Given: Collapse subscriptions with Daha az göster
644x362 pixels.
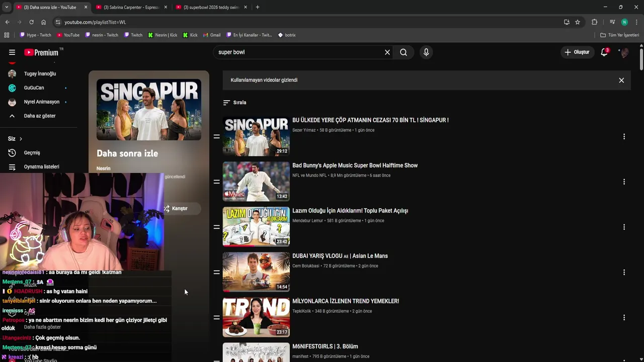Looking at the screenshot, I should pyautogui.click(x=39, y=116).
